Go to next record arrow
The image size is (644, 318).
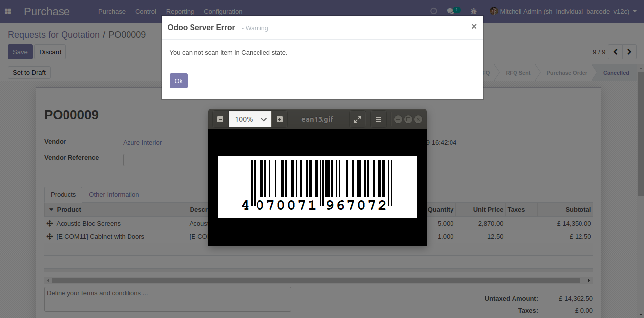[630, 52]
